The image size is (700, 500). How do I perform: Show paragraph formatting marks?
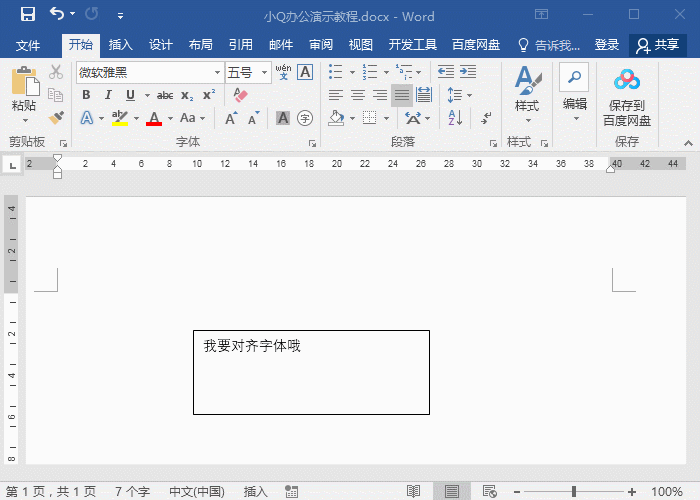click(487, 118)
